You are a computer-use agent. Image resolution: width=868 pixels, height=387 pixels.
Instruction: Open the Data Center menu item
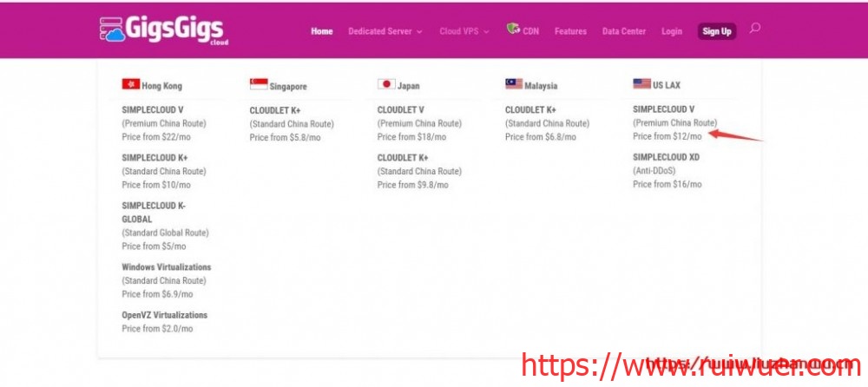point(624,31)
